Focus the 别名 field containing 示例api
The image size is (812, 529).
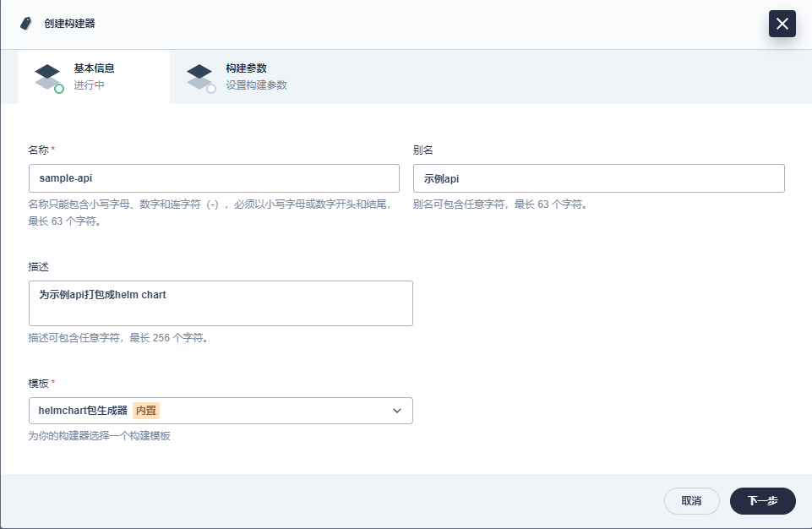tap(598, 178)
